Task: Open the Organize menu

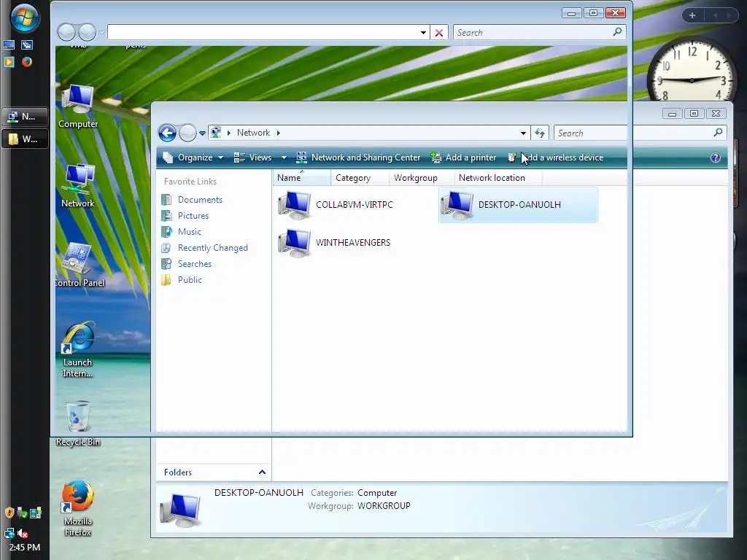Action: 193,157
